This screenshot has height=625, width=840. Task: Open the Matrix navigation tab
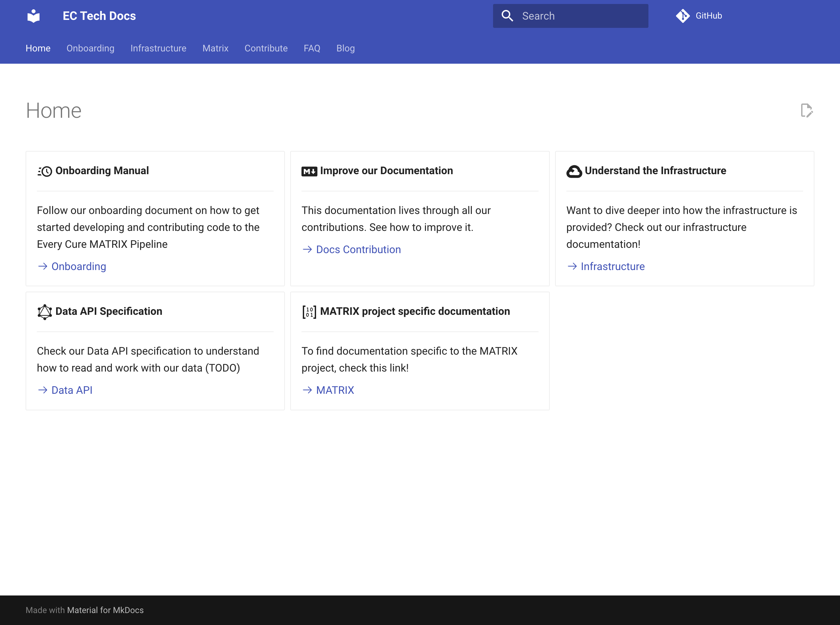215,48
